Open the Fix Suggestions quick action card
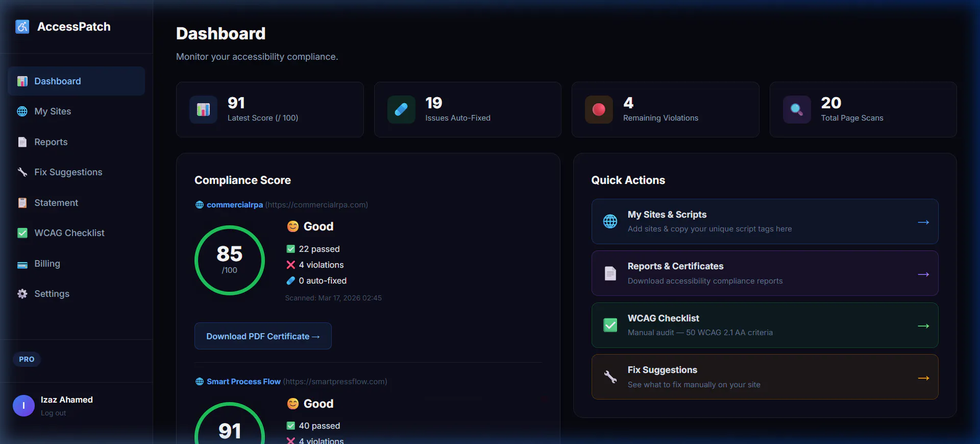This screenshot has height=444, width=980. 765,377
